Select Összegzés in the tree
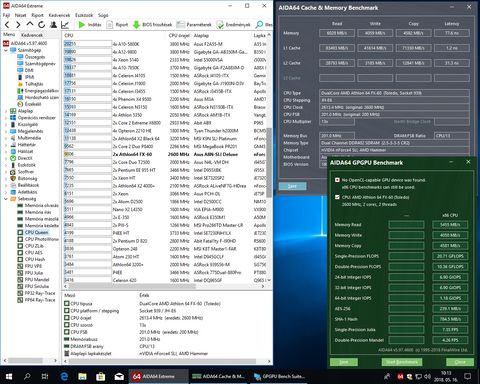Viewport: 480px width, 384px height. [35, 57]
